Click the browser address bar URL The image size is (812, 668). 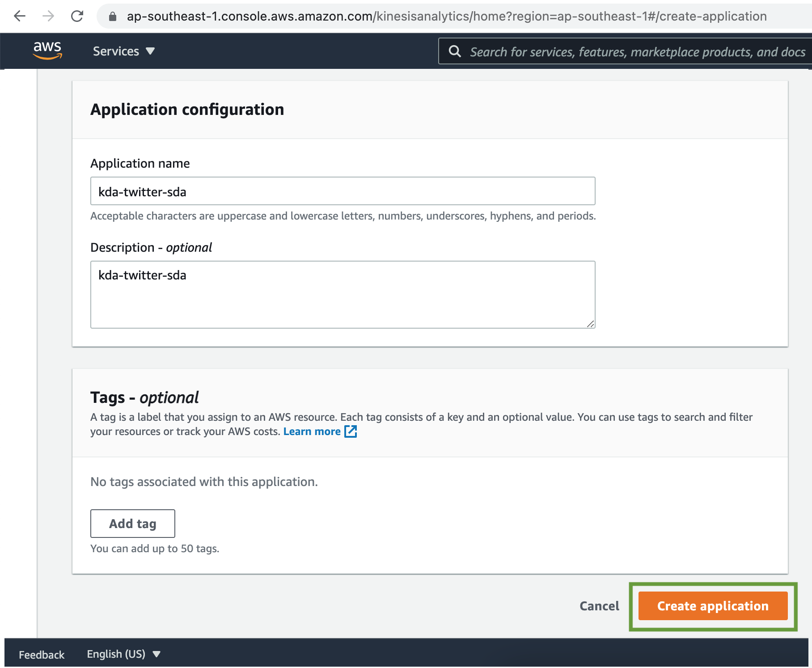point(446,17)
